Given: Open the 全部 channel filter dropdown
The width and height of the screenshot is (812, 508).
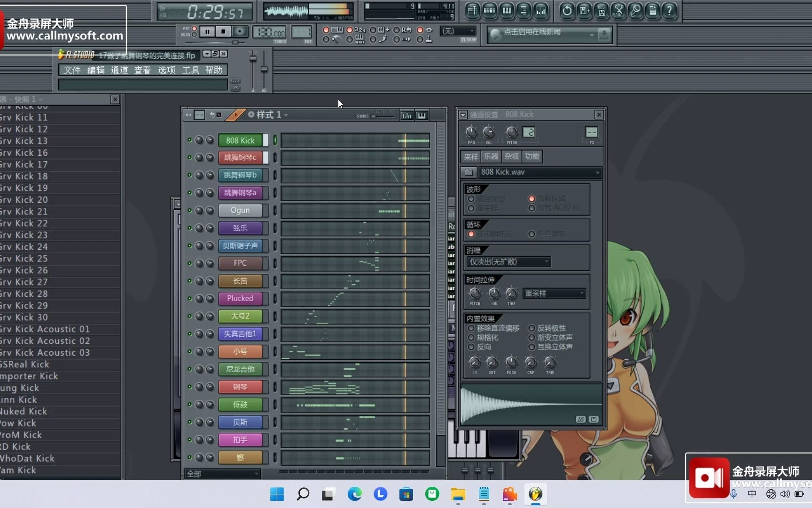Looking at the screenshot, I should point(221,474).
